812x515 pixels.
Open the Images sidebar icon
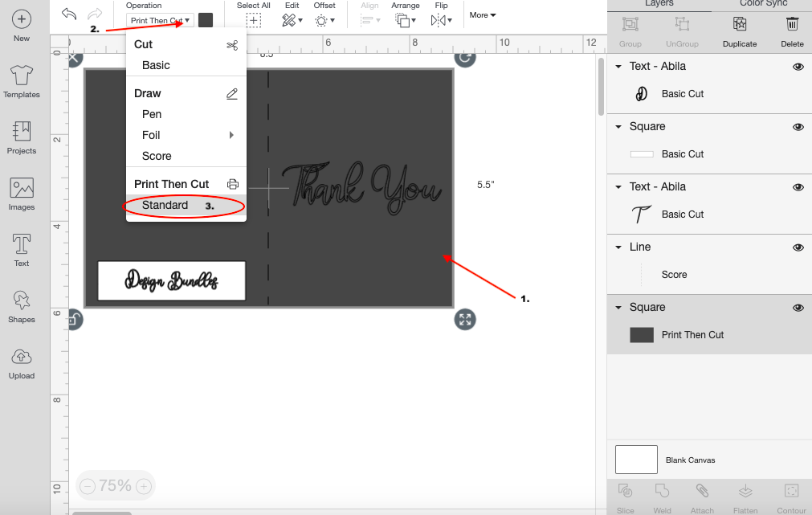click(x=21, y=188)
